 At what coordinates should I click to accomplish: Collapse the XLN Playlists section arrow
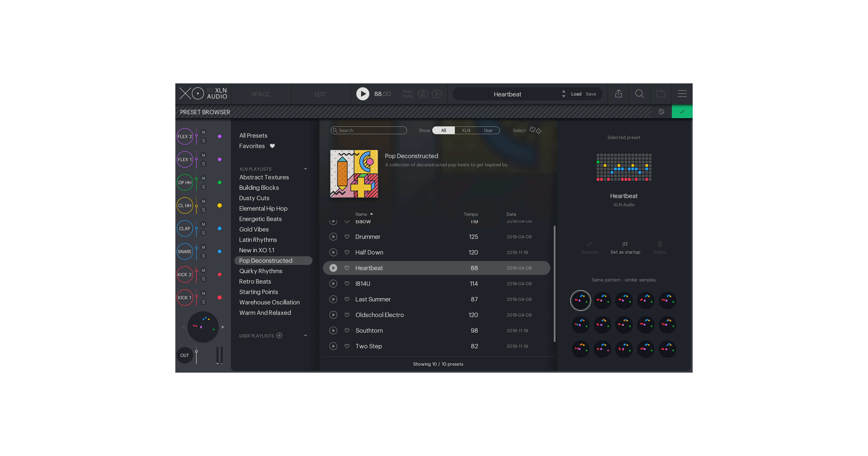point(305,169)
